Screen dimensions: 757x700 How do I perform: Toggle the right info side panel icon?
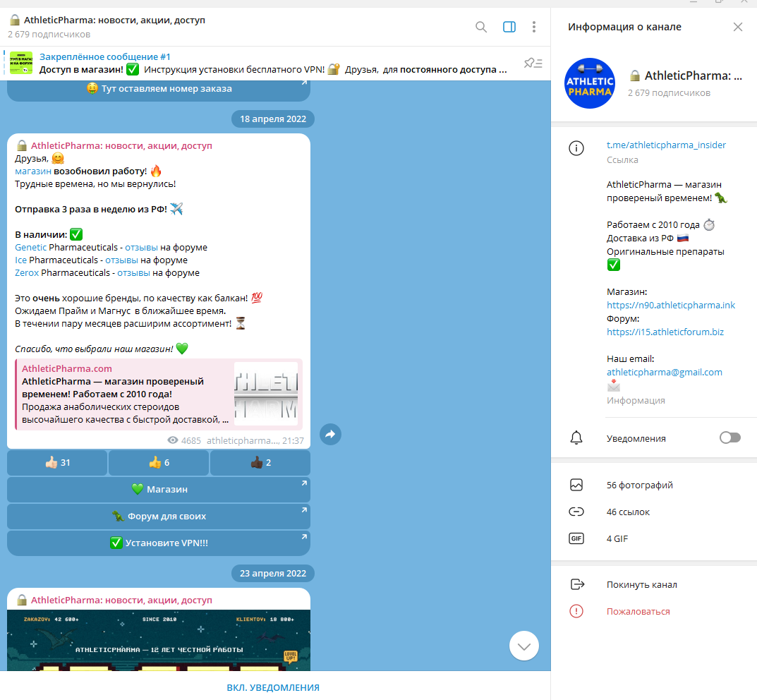tap(509, 27)
